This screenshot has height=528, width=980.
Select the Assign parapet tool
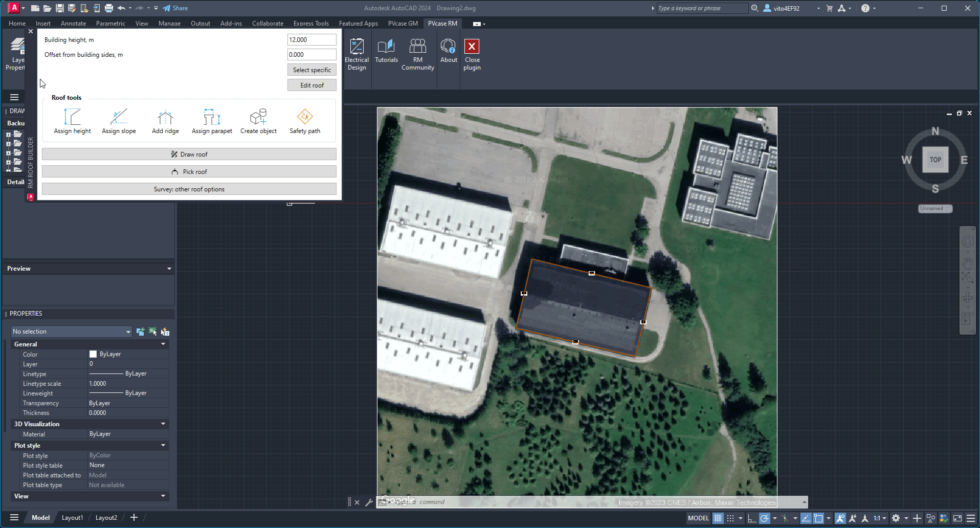click(x=212, y=121)
